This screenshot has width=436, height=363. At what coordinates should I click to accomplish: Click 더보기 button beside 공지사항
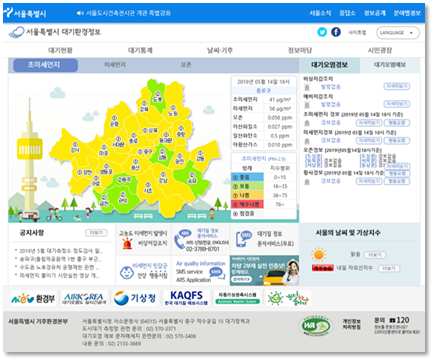96,233
